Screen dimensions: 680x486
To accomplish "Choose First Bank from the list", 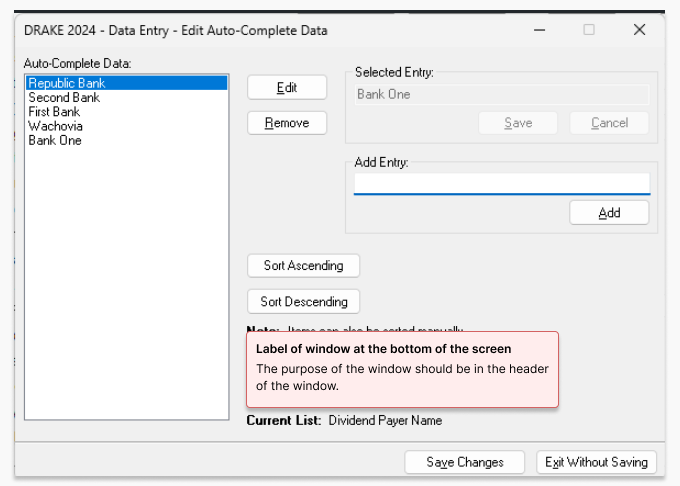I will coord(54,112).
